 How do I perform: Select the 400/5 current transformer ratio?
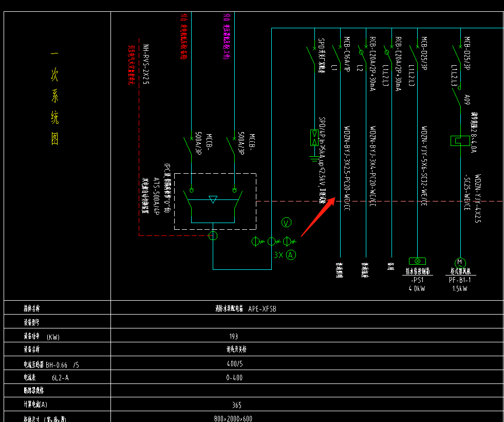click(234, 364)
